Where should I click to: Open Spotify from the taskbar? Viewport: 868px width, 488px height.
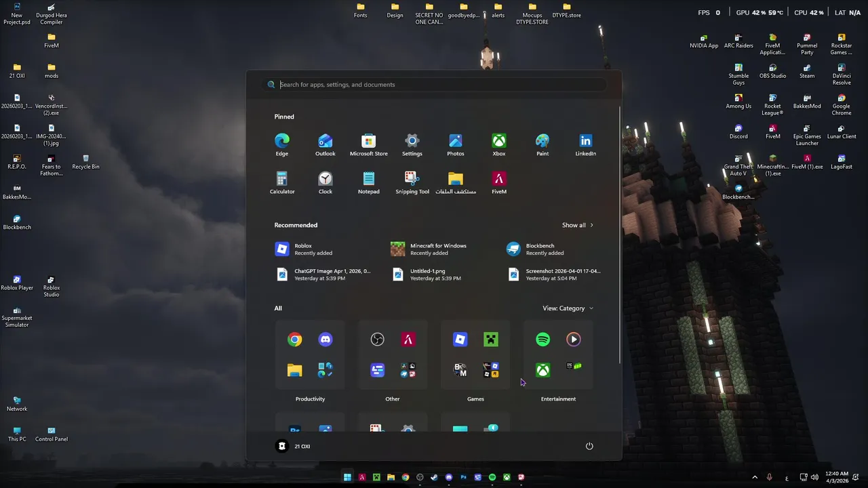pos(492,477)
